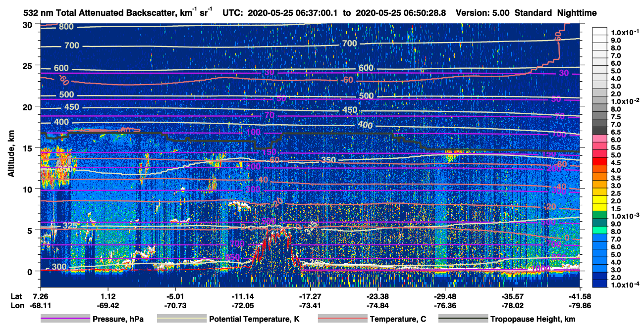Click longitude value '-76.36'
Screen dimensions: 644x330
tap(445, 306)
